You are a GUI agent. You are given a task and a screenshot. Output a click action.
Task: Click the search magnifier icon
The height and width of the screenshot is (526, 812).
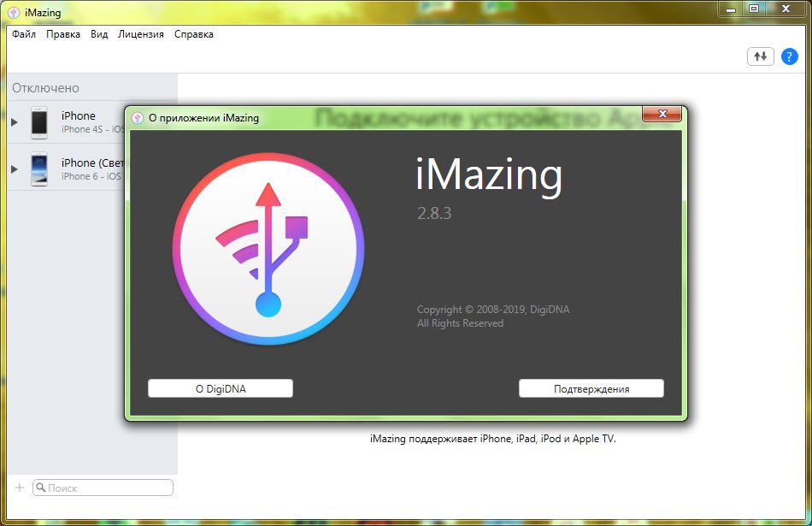point(41,488)
